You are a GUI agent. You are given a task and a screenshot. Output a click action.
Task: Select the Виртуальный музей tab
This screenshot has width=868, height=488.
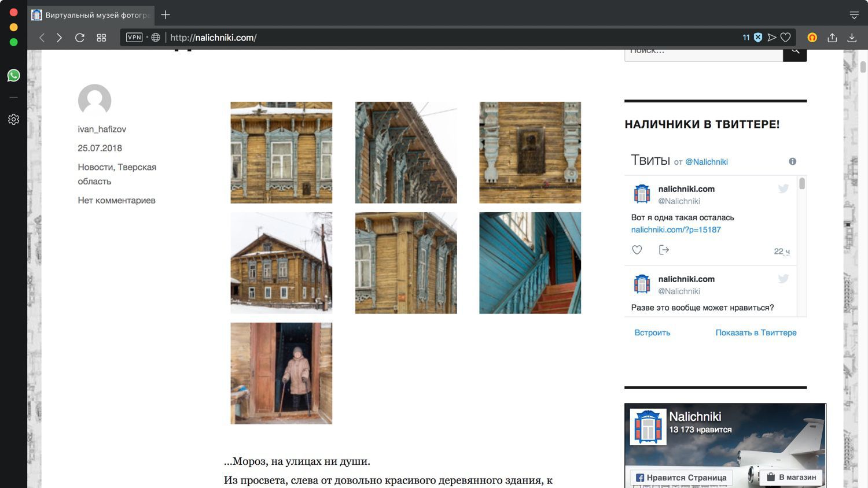click(91, 15)
